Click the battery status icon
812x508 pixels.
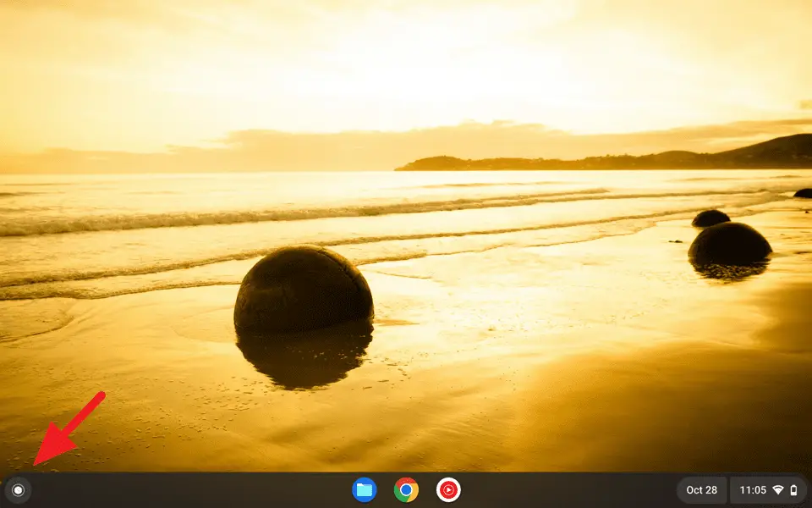(x=793, y=490)
